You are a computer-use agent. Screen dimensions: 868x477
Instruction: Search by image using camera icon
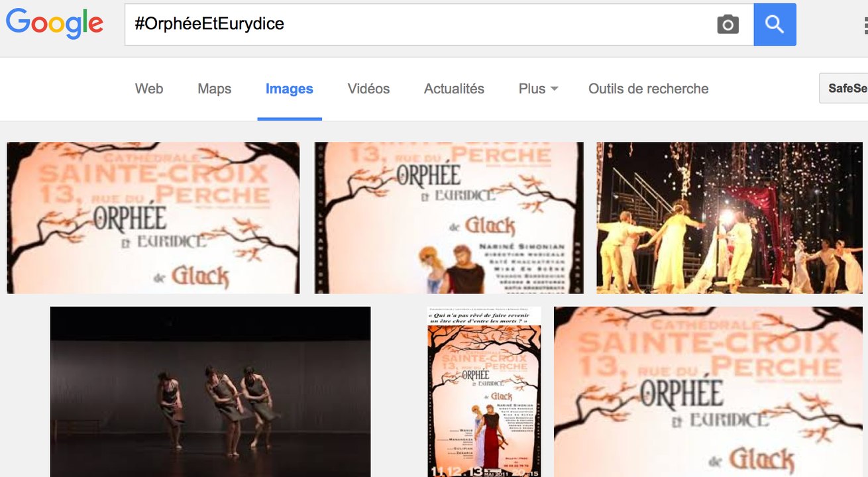click(728, 25)
